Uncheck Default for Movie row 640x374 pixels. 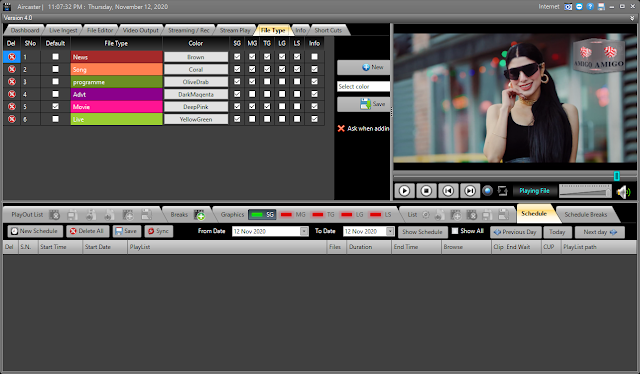[x=56, y=106]
